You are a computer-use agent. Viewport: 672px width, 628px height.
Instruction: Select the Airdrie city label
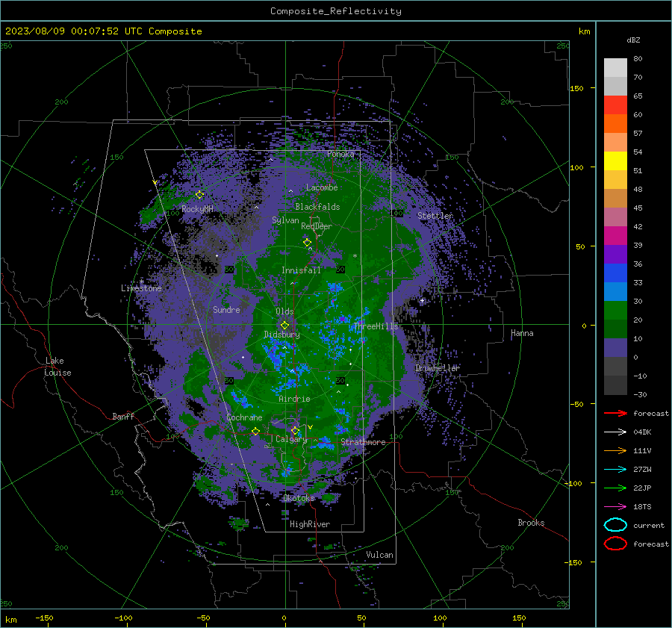(294, 399)
